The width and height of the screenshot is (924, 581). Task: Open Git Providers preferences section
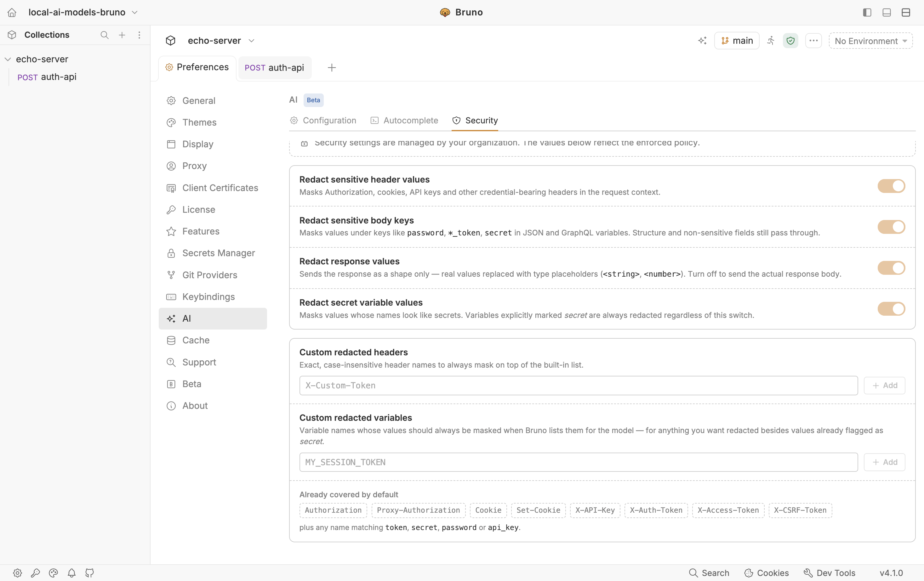[x=213, y=275]
